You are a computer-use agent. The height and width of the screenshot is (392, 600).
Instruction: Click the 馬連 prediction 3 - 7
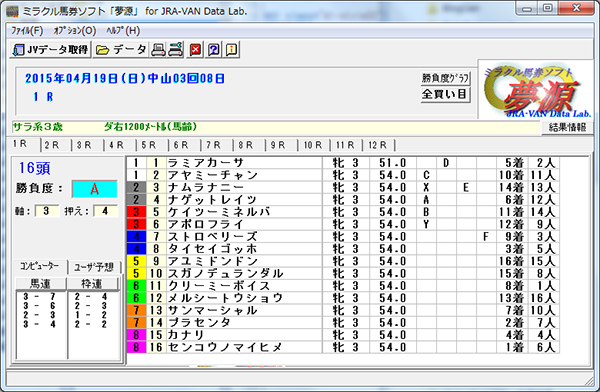point(39,297)
